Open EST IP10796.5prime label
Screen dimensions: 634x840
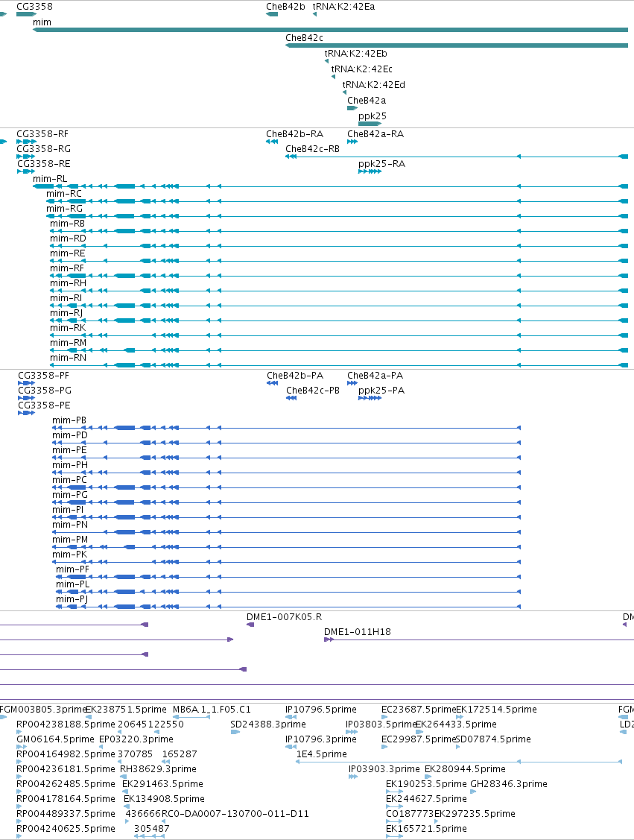click(321, 710)
